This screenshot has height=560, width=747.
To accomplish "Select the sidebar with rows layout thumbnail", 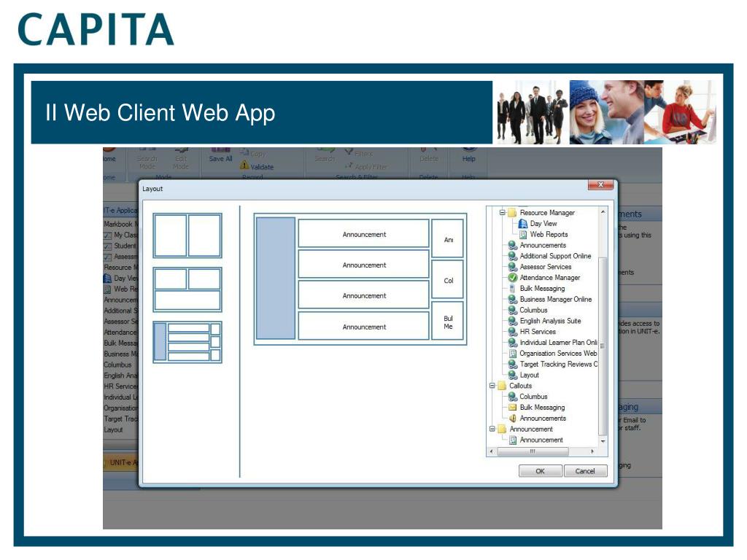I will [x=187, y=342].
